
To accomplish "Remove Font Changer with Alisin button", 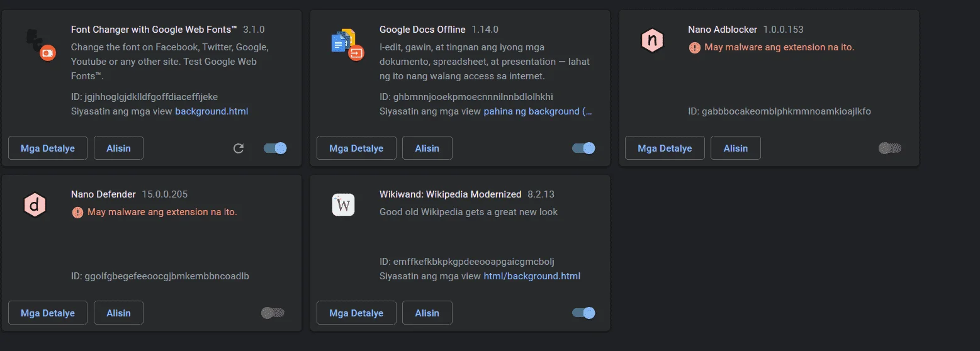I will tap(118, 148).
